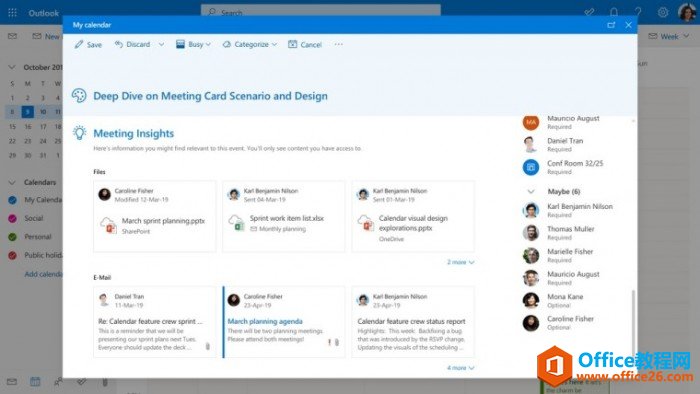700x394 pixels.
Task: Open the app launcher grid icon
Action: [12, 12]
